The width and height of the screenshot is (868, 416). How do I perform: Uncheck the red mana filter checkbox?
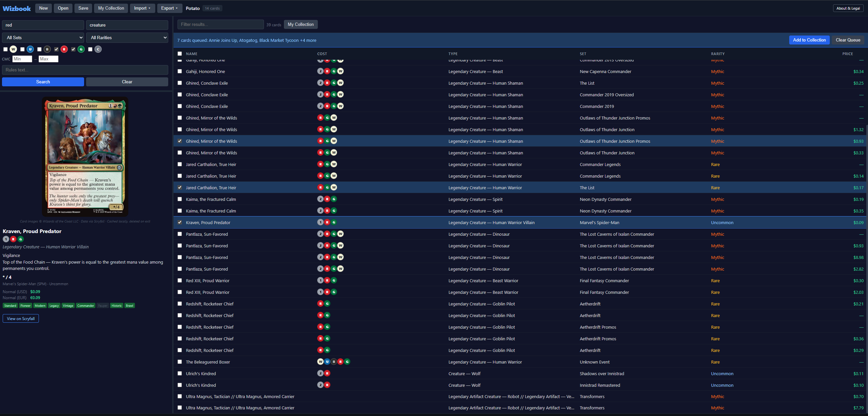(x=56, y=49)
